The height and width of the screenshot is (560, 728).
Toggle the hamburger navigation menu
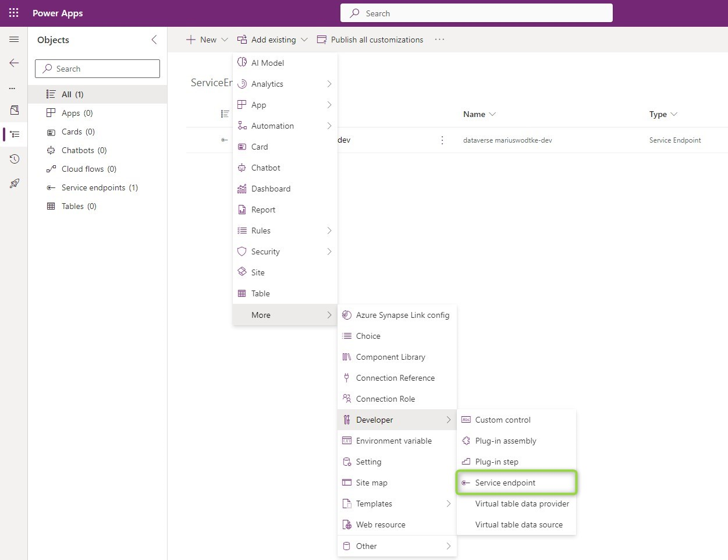click(x=14, y=40)
